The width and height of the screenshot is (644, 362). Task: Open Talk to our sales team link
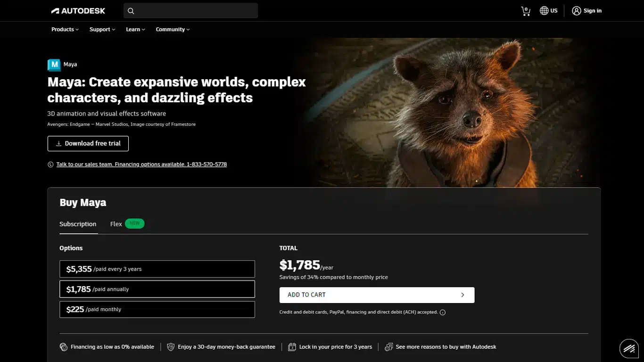click(141, 165)
